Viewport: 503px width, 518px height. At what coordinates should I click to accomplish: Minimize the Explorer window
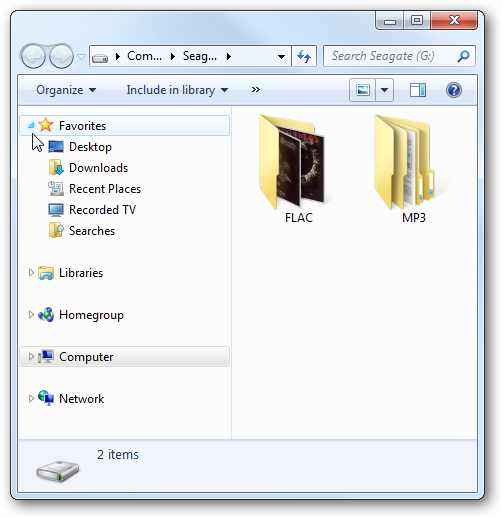point(390,21)
